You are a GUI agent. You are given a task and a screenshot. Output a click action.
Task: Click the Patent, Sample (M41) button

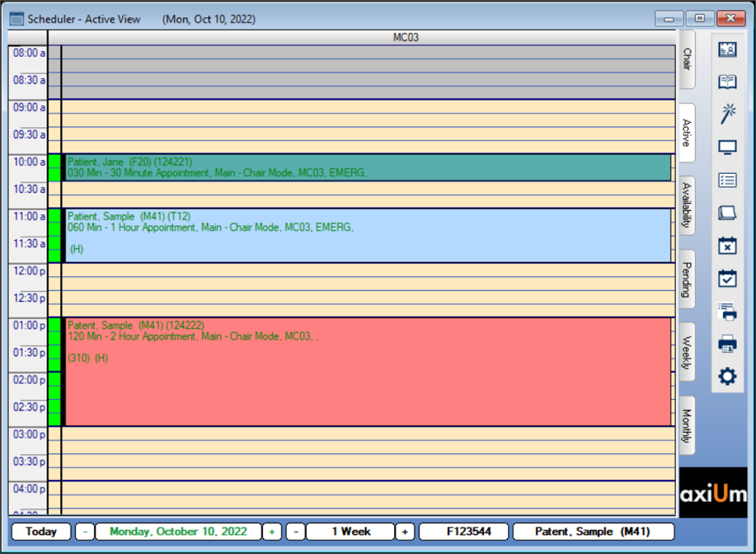[592, 532]
